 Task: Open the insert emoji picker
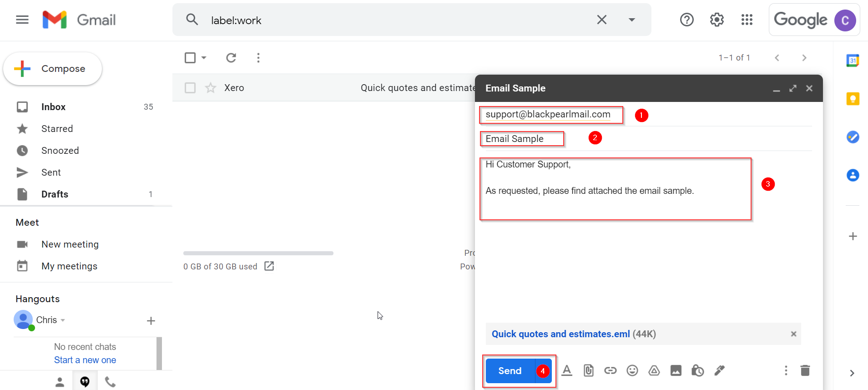[632, 370]
